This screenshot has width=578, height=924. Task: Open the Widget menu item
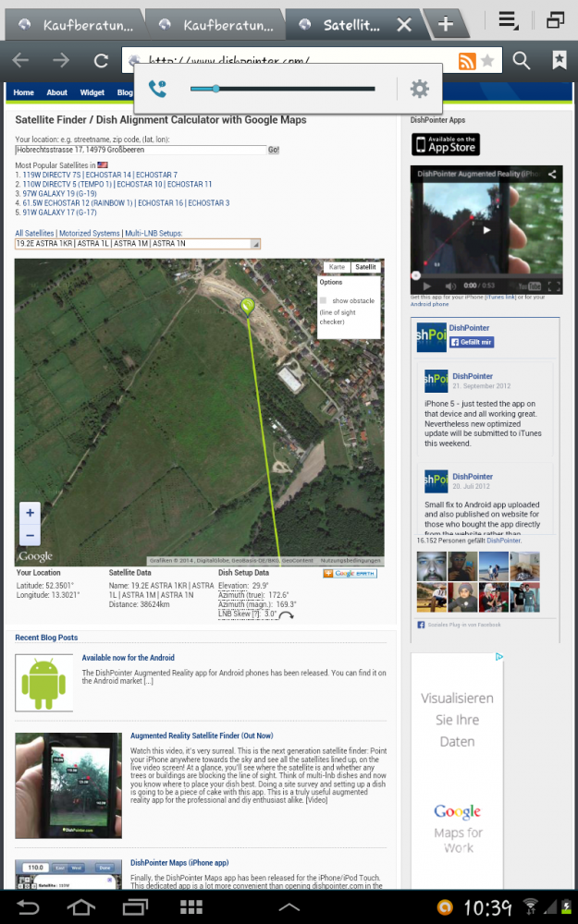[92, 92]
